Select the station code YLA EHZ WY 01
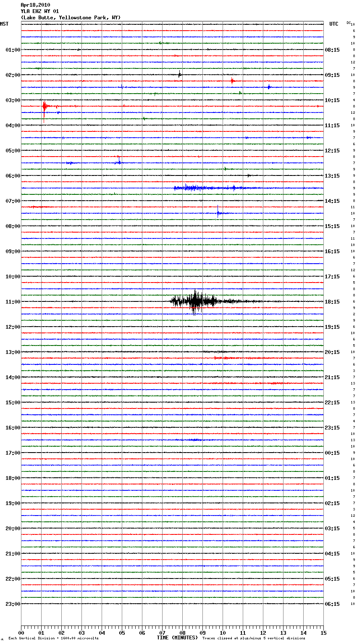The image size is (357, 644). click(40, 11)
